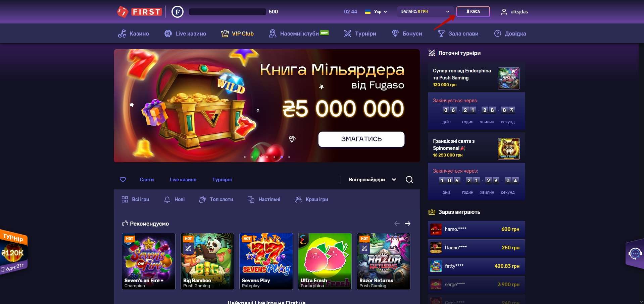Viewport: 644px width, 304px height.
Task: Open the Всі провайдери providers dropdown
Action: 372,180
